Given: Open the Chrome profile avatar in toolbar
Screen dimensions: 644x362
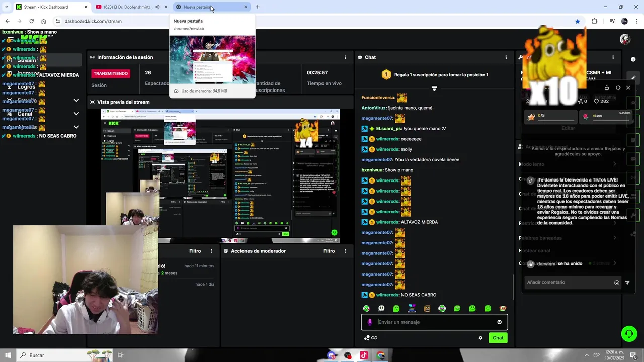Looking at the screenshot, I should pyautogui.click(x=624, y=21).
